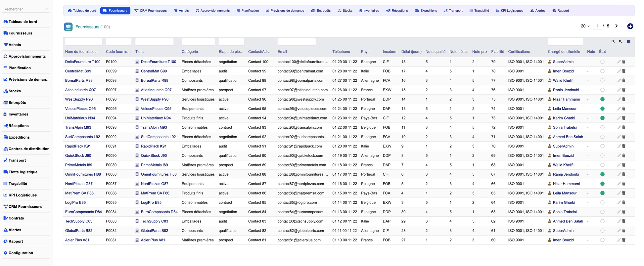Open the Rapport top tab
Viewport: 644px width, 266px height.
[x=561, y=11]
